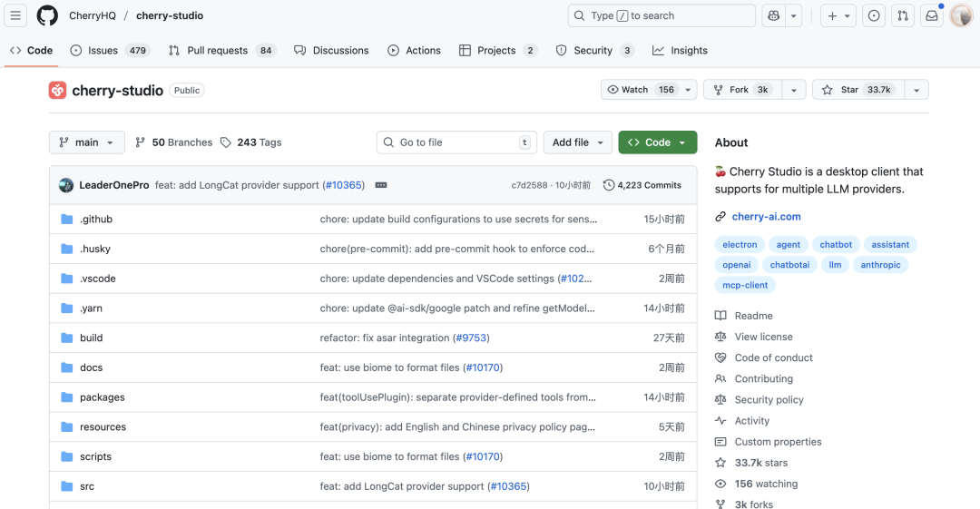The image size is (980, 509).
Task: Click the commits history clock icon
Action: 609,185
